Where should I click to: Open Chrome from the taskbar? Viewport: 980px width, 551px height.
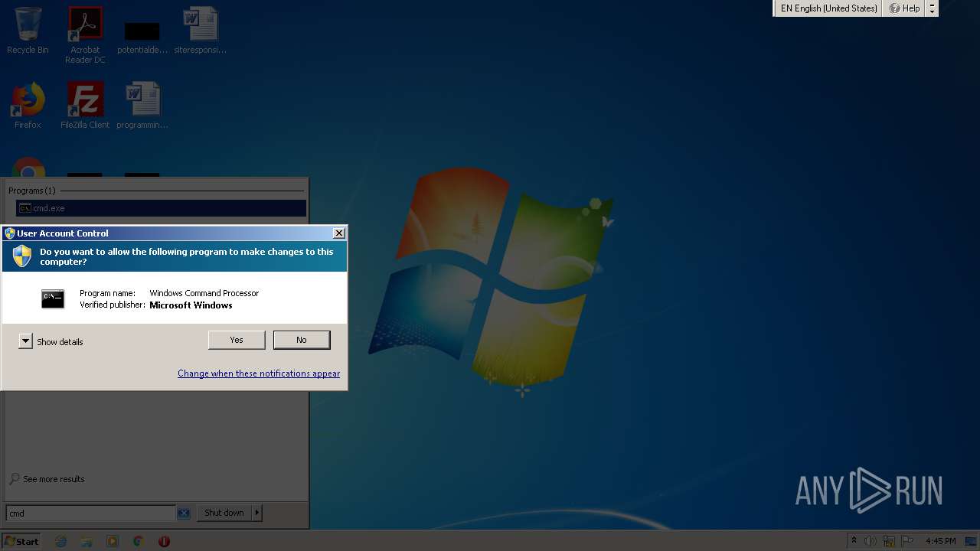[x=138, y=541]
